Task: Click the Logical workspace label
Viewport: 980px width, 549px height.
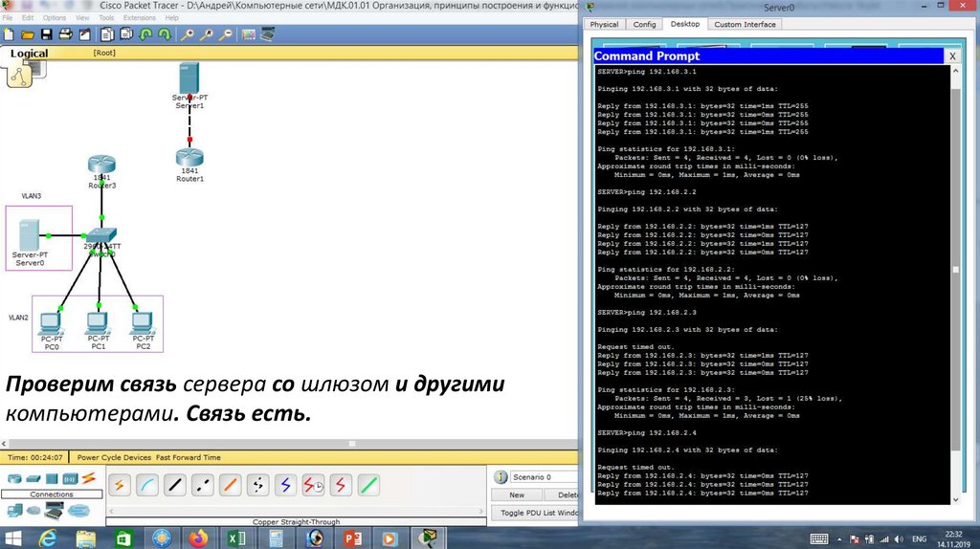Action: coord(29,54)
